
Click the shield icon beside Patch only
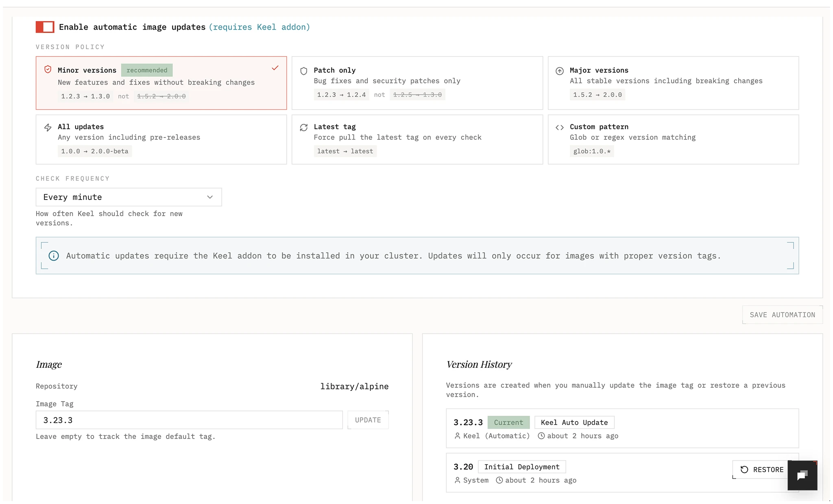pos(304,71)
